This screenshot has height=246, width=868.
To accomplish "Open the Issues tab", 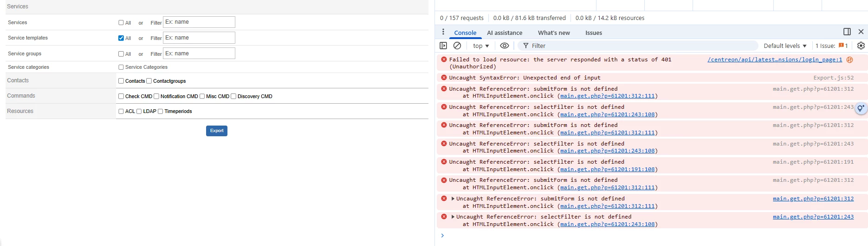I will 594,33.
